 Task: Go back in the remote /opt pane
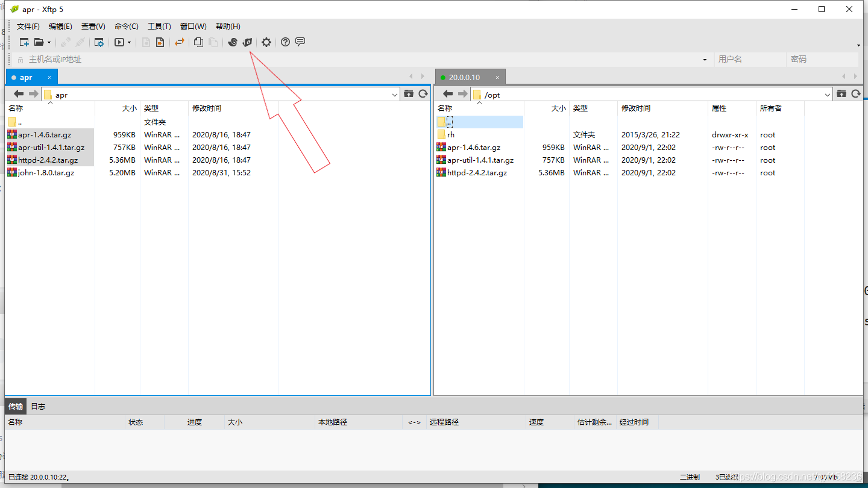448,94
